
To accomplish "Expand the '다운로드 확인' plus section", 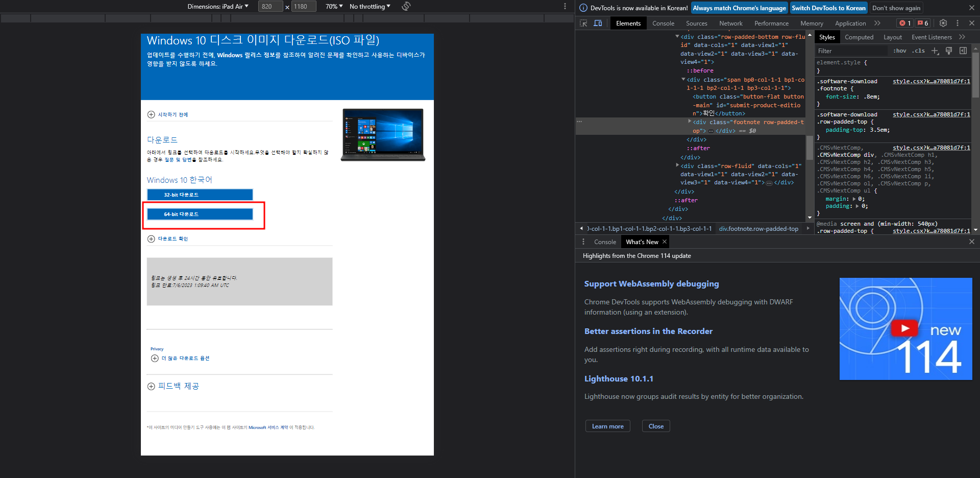I will [x=151, y=239].
